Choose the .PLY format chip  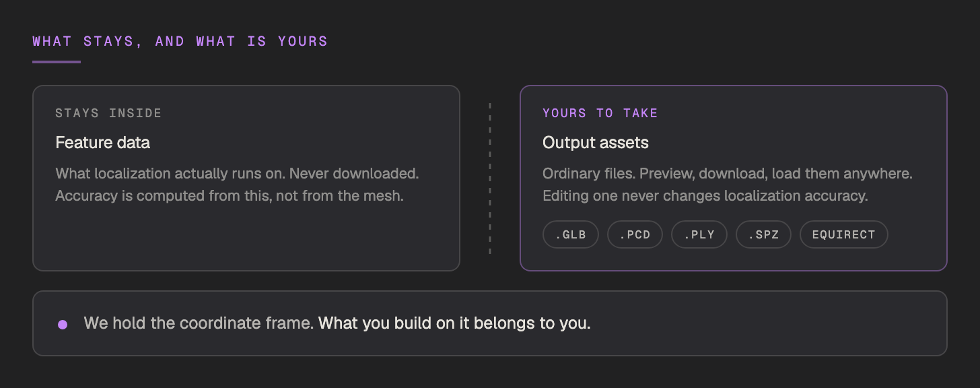pos(699,234)
